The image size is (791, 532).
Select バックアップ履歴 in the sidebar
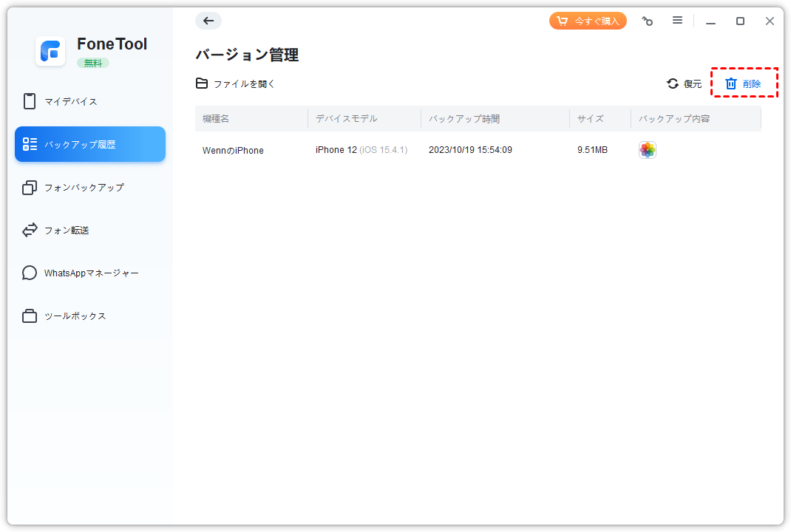tap(90, 144)
